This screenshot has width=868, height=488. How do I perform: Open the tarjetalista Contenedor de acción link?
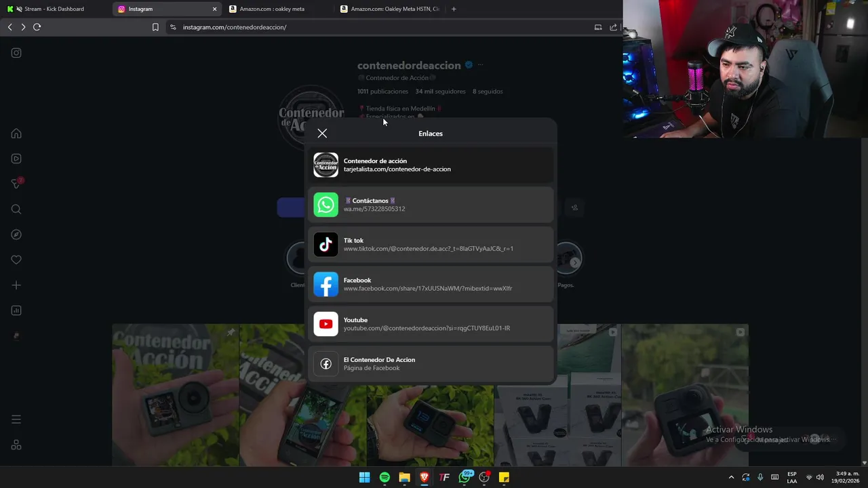[x=431, y=165]
